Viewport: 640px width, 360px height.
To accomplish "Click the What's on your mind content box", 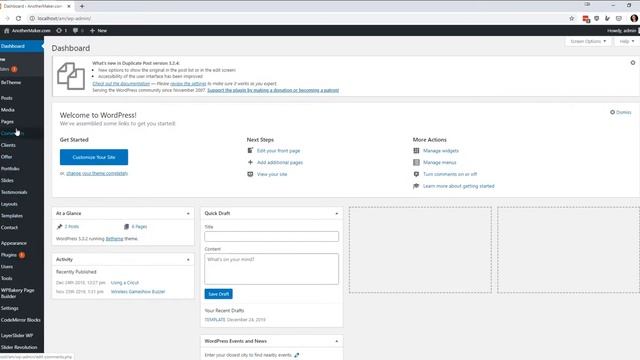I will click(x=271, y=269).
